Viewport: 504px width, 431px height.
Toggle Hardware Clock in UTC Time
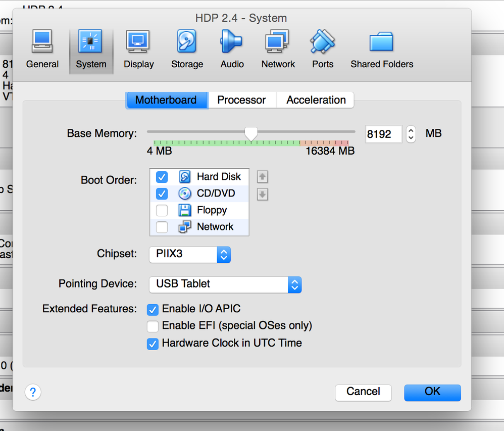pos(153,344)
